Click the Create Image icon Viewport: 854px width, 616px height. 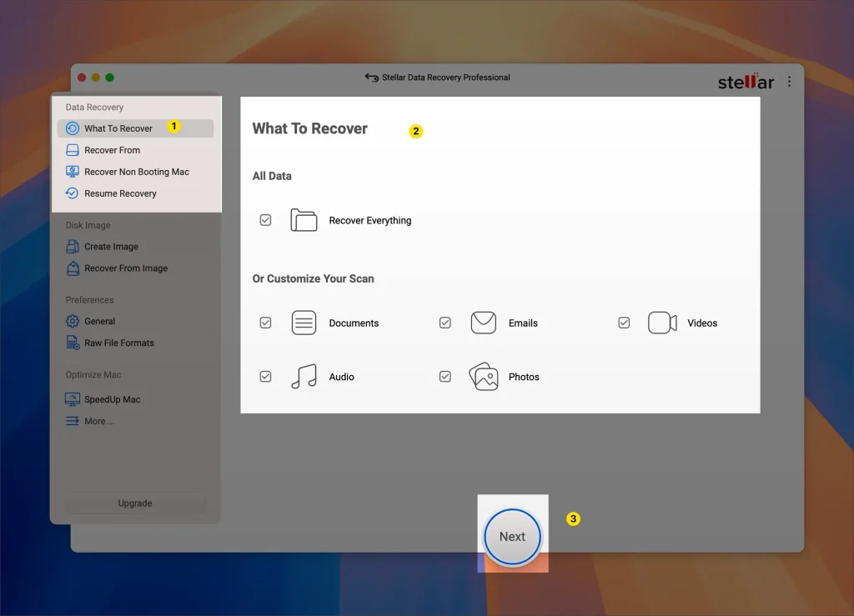[73, 246]
